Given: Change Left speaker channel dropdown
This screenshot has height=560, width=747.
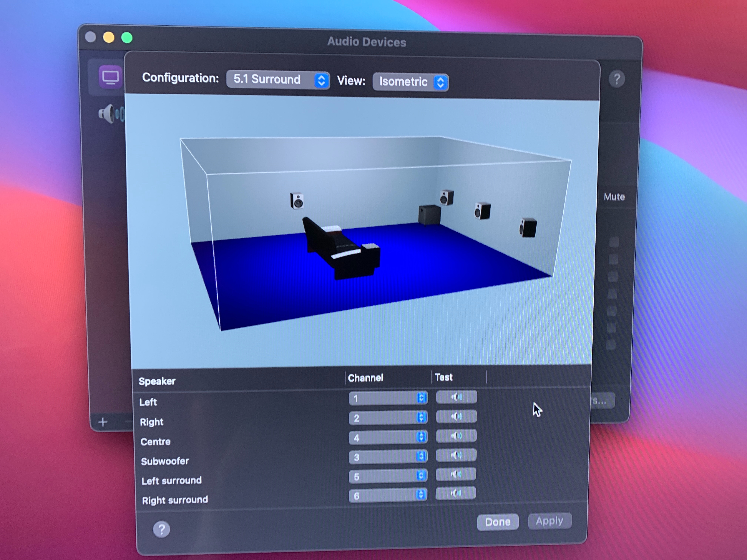Looking at the screenshot, I should tap(388, 399).
